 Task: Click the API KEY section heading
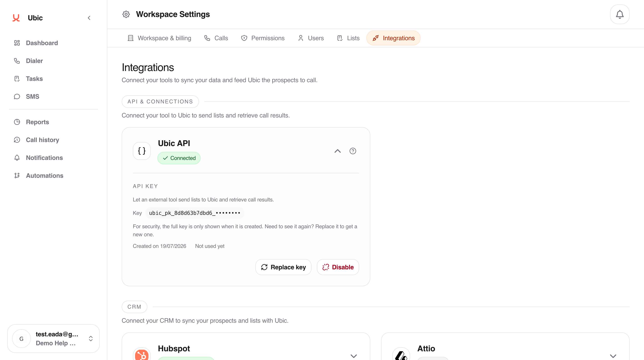click(145, 186)
